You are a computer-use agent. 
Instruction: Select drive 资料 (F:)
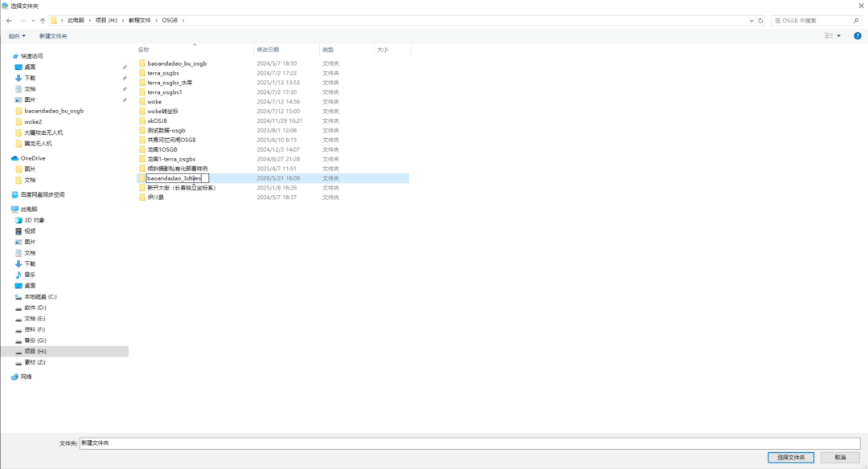[35, 329]
